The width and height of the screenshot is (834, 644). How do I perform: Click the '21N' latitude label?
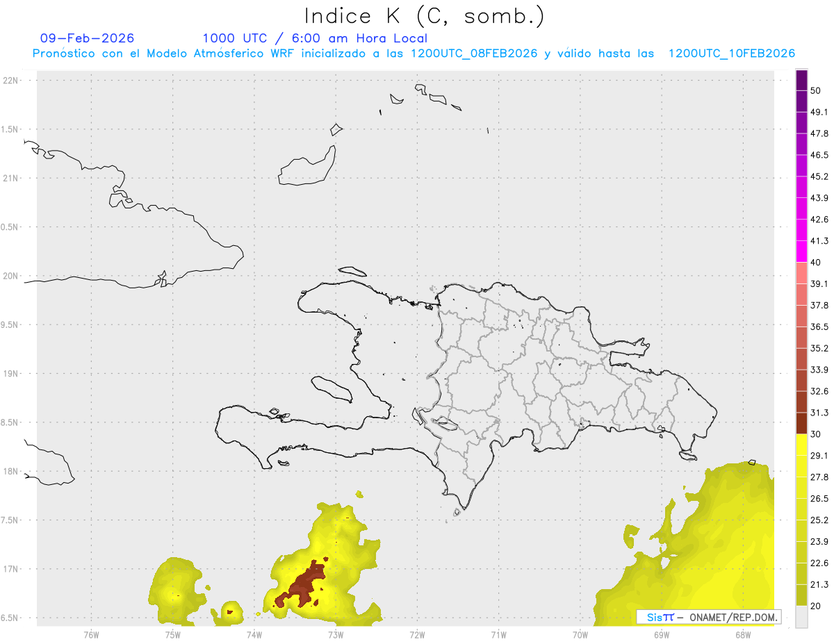point(11,178)
